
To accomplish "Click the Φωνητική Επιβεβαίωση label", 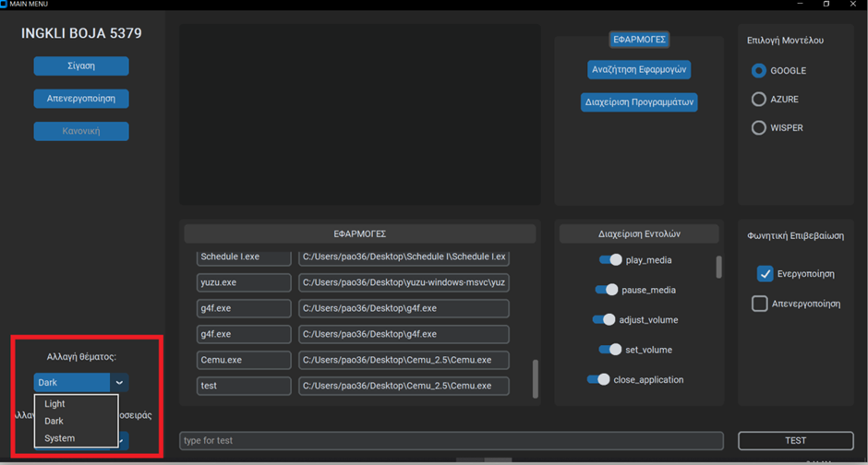I will 795,235.
